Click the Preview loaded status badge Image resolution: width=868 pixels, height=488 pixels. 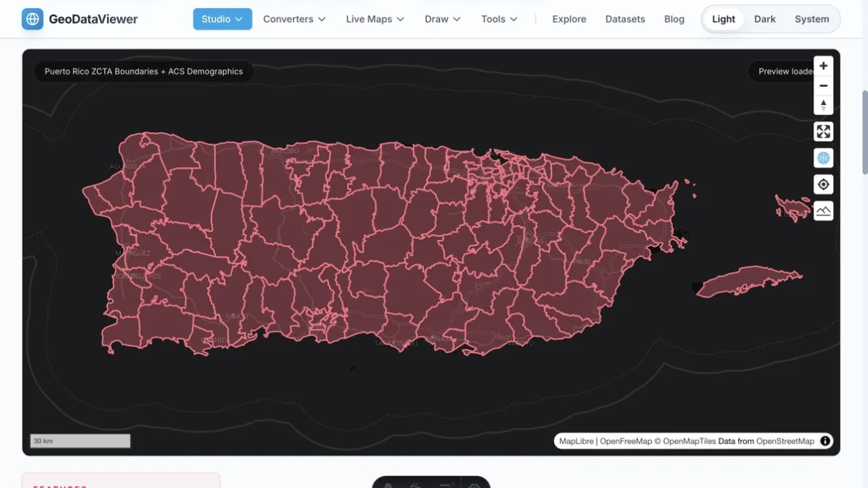click(x=781, y=72)
